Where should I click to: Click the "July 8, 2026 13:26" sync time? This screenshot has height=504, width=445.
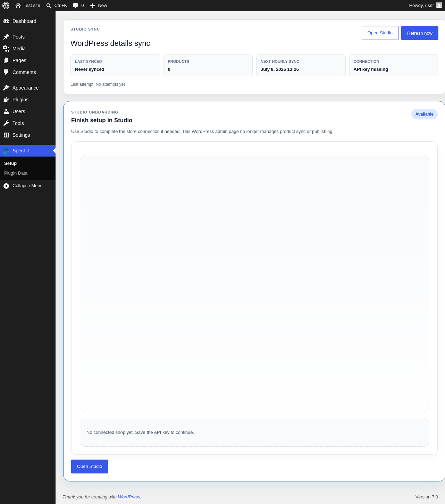pyautogui.click(x=280, y=69)
